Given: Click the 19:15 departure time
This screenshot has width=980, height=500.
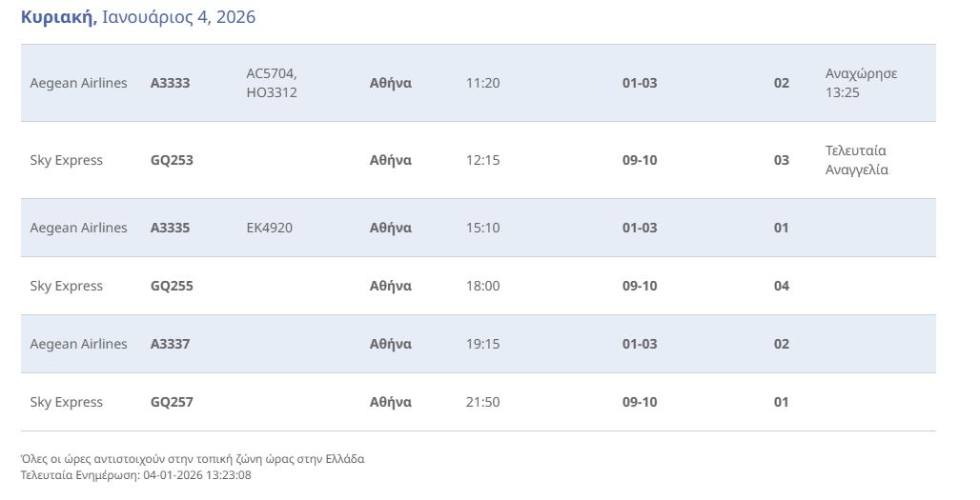Looking at the screenshot, I should 482,344.
